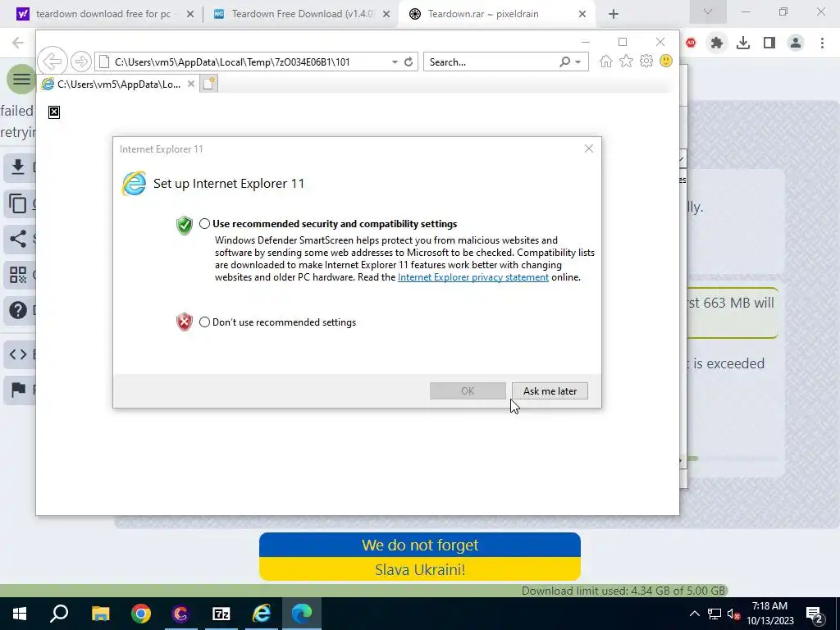The width and height of the screenshot is (840, 630).
Task: Select Don't use recommended settings option
Action: point(204,322)
